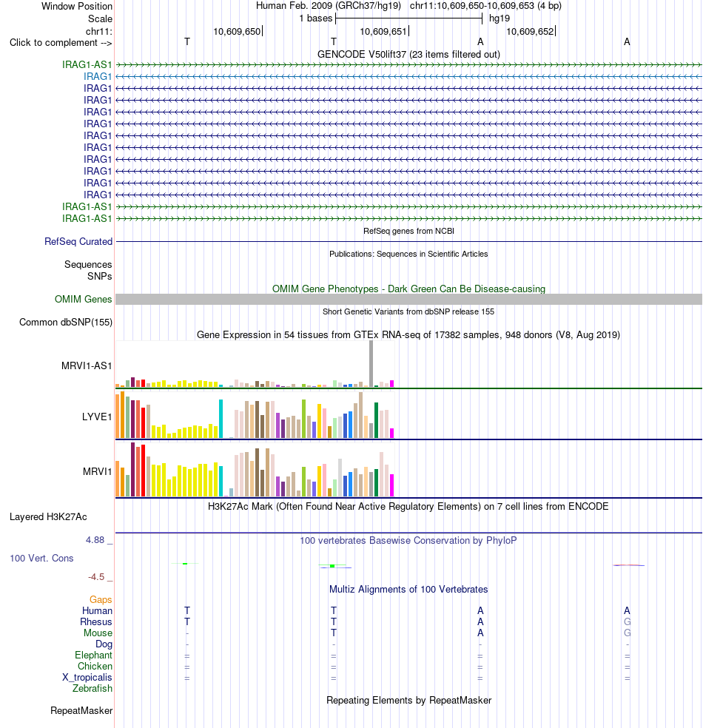Click the G base in the Mouse row

[x=628, y=633]
